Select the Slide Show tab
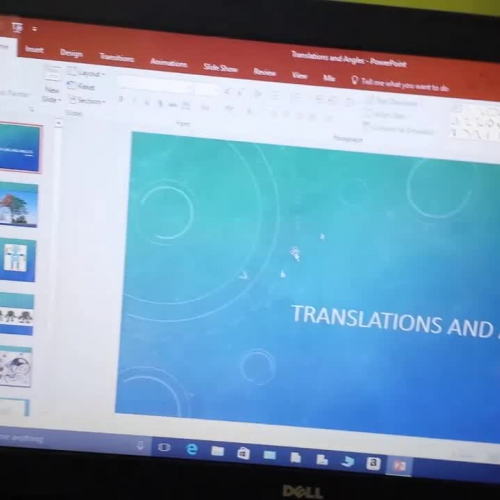 pyautogui.click(x=220, y=68)
